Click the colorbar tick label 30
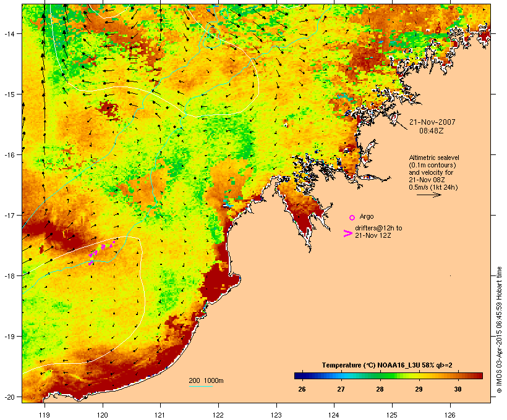Screen dimensions: 507x420 click(458, 389)
